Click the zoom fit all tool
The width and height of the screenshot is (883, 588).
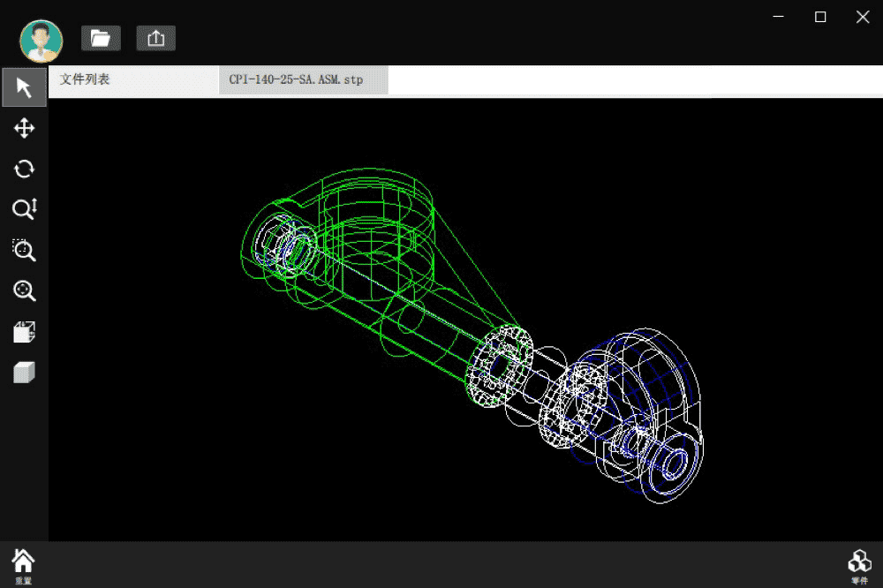(x=24, y=290)
